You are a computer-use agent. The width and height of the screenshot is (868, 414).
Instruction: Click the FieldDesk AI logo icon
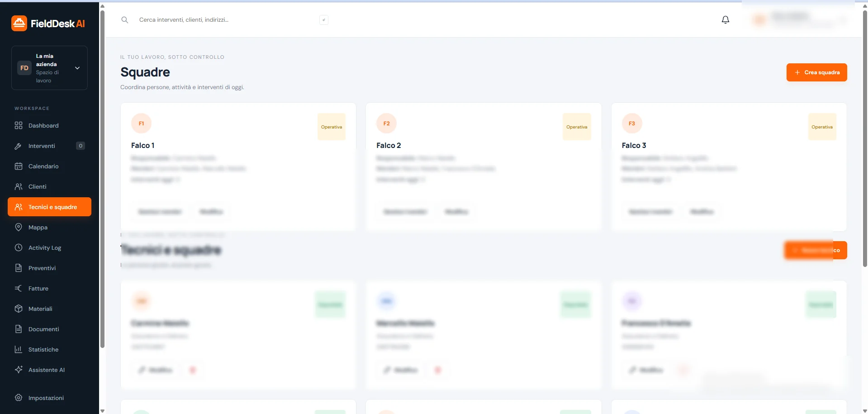[19, 24]
